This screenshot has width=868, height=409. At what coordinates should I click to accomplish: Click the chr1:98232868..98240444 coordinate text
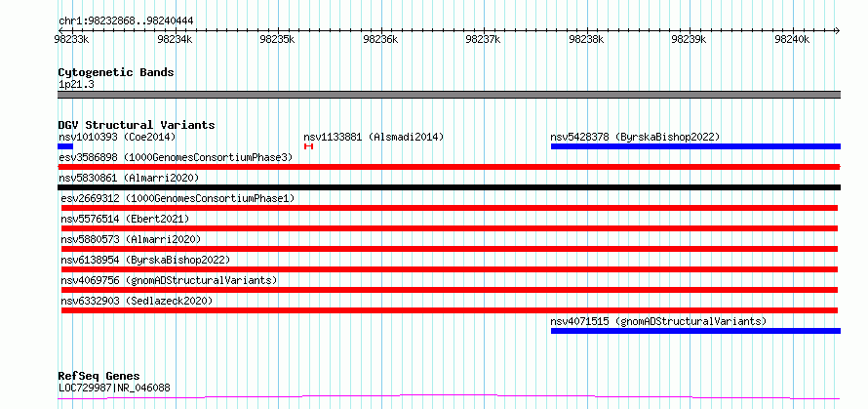[126, 21]
